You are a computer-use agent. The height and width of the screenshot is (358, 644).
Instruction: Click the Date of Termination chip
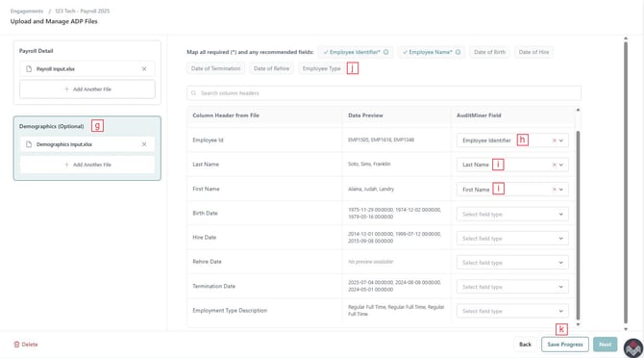pos(215,68)
